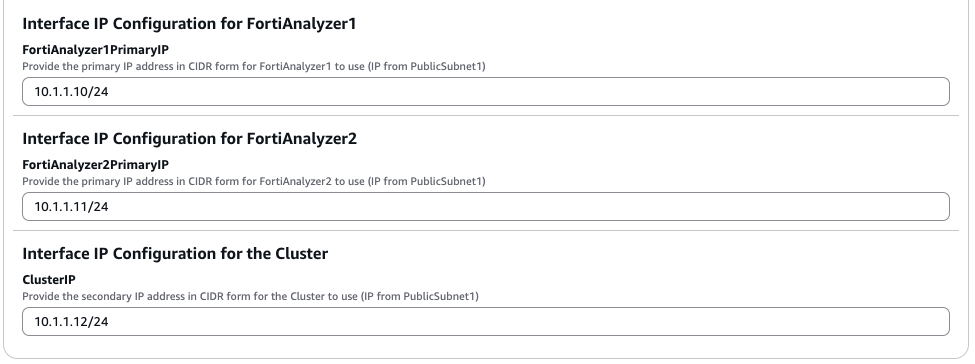The width and height of the screenshot is (975, 364).
Task: Click the divider above the FortiAnalyzer2 section
Action: (486, 116)
